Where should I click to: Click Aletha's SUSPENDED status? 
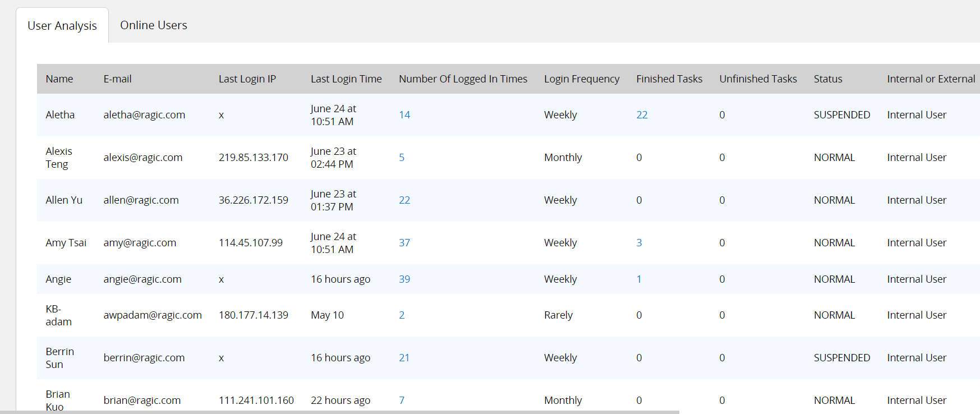(x=842, y=115)
